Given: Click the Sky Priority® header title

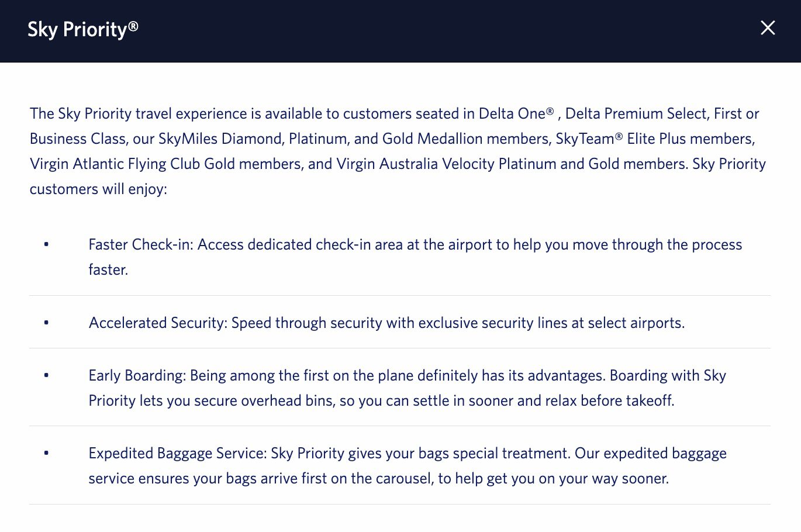Looking at the screenshot, I should (x=83, y=29).
